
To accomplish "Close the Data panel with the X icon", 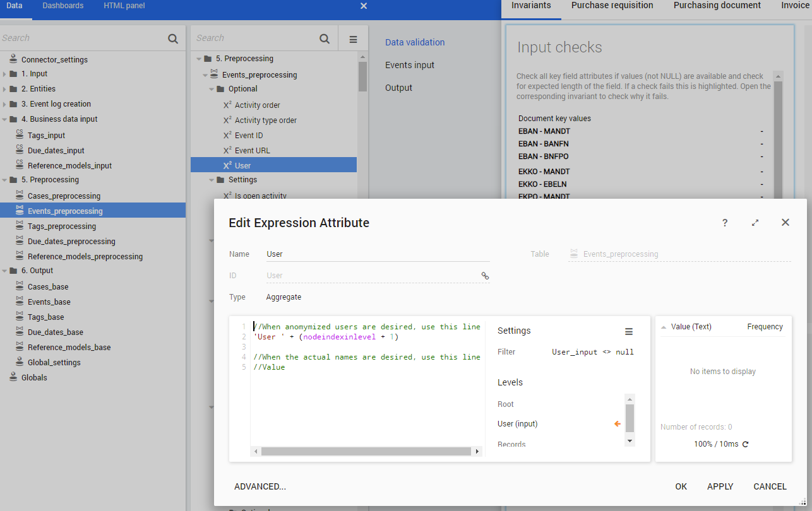I will point(364,6).
